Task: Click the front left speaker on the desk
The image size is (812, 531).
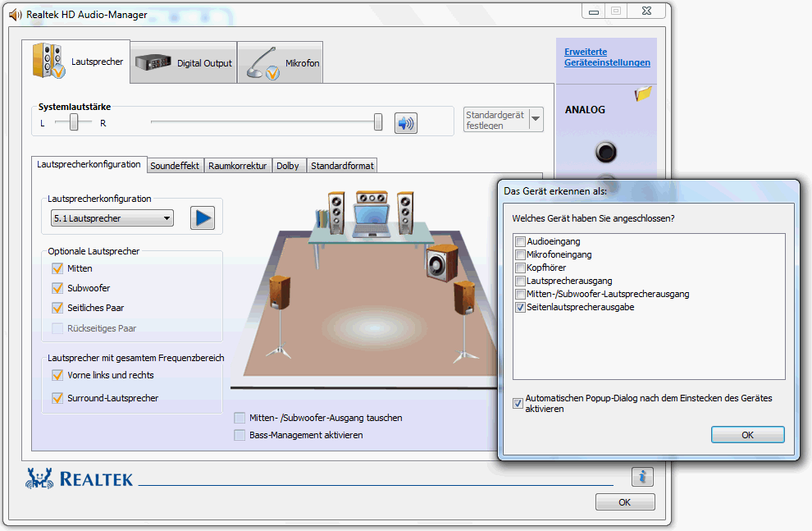Action: coord(336,213)
